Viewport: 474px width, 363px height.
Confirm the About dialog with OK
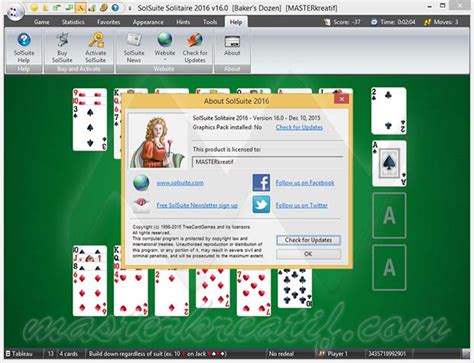click(308, 254)
